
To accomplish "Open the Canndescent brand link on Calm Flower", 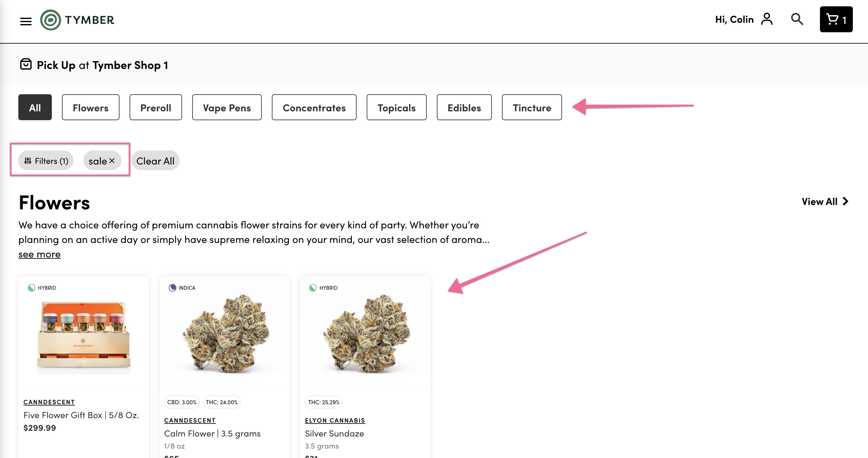I will pyautogui.click(x=190, y=420).
